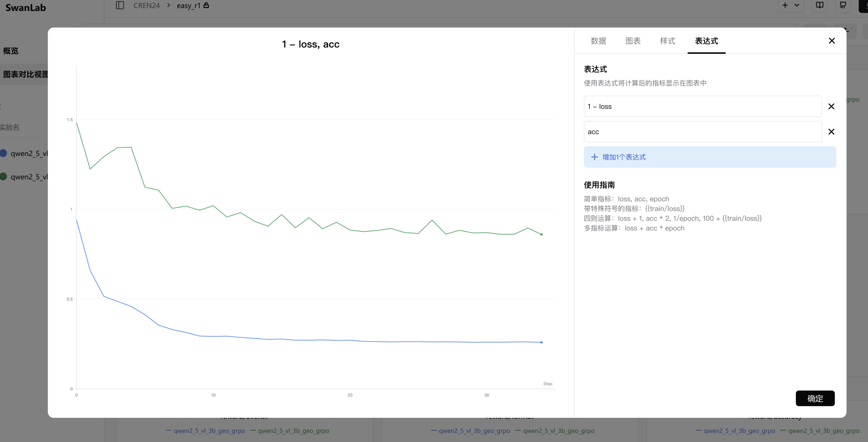Click the green qwen2_5_vl experiment color dot
Screen dimensions: 868x442
(x=3, y=176)
